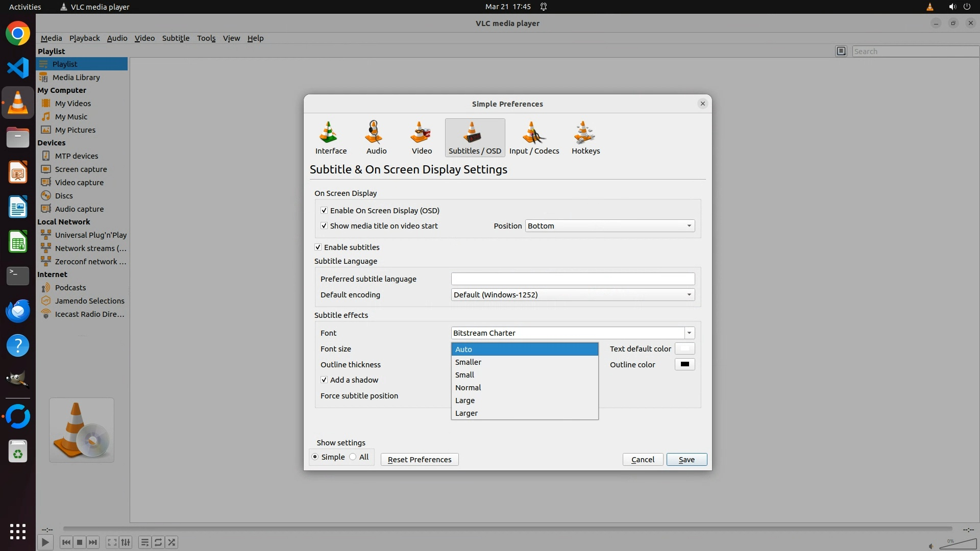Viewport: 980px width, 551px height.
Task: Disable the Add a shadow checkbox
Action: pyautogui.click(x=324, y=380)
